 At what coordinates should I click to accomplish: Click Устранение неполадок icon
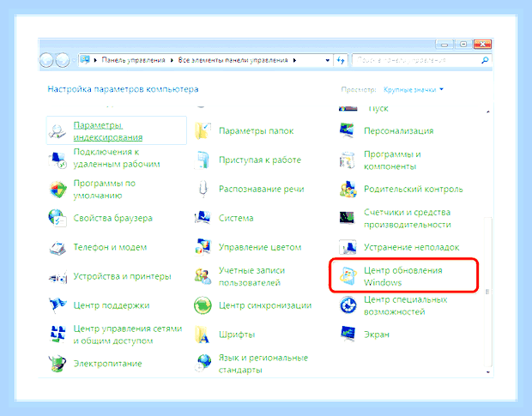point(348,247)
